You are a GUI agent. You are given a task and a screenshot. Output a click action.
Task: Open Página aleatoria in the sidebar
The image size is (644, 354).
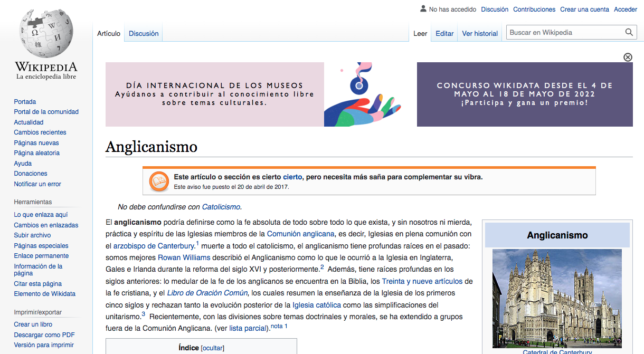point(36,153)
